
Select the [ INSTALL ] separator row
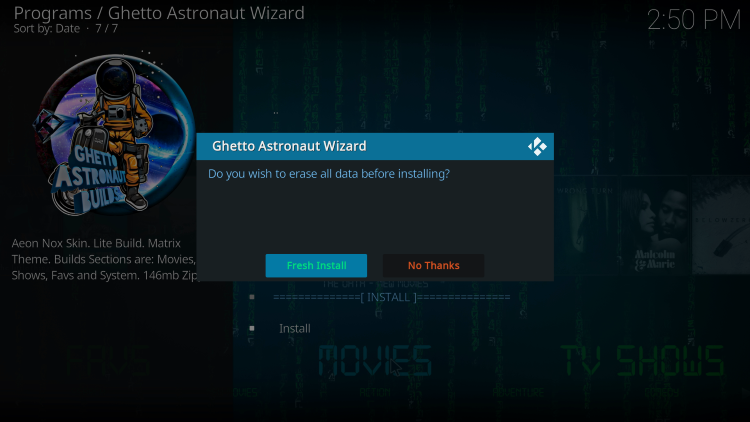point(392,297)
